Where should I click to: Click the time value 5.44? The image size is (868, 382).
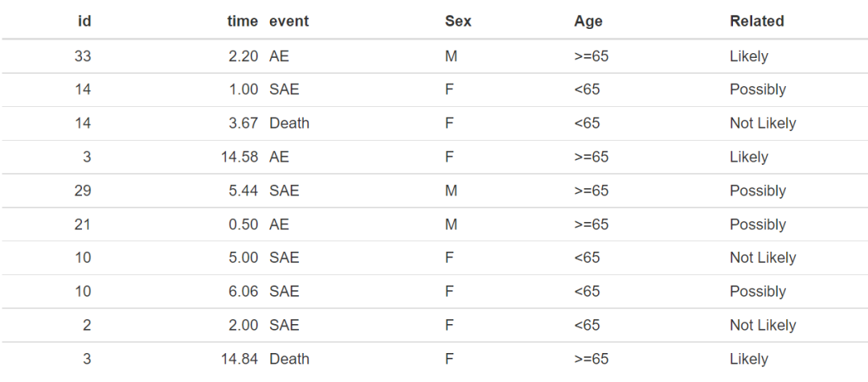(244, 191)
